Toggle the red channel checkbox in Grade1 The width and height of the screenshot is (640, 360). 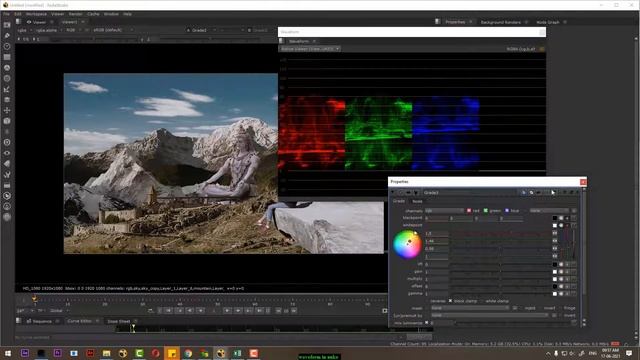click(x=469, y=211)
